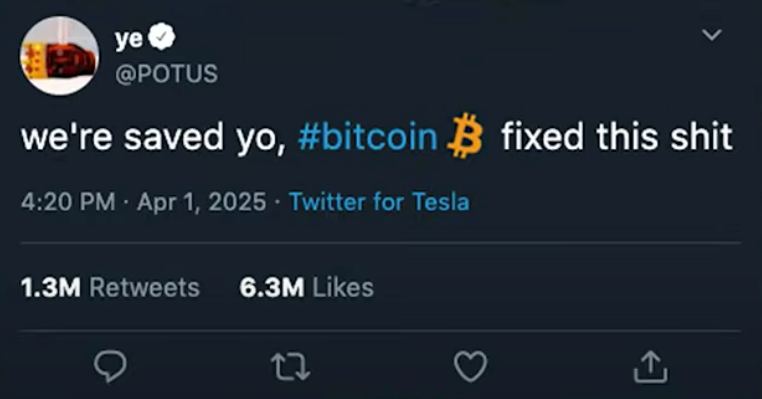762x399 pixels.
Task: Click the verified checkmark badge next to ye
Action: pos(162,38)
